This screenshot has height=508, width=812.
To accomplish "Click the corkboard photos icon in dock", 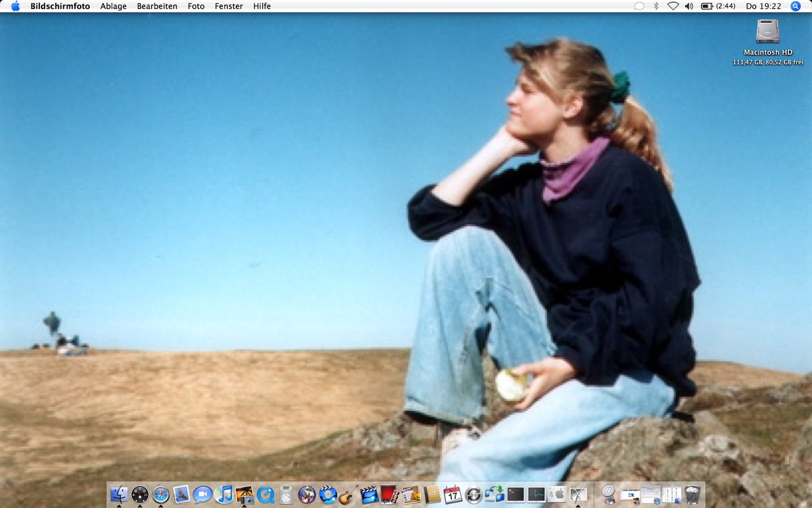I will point(411,495).
